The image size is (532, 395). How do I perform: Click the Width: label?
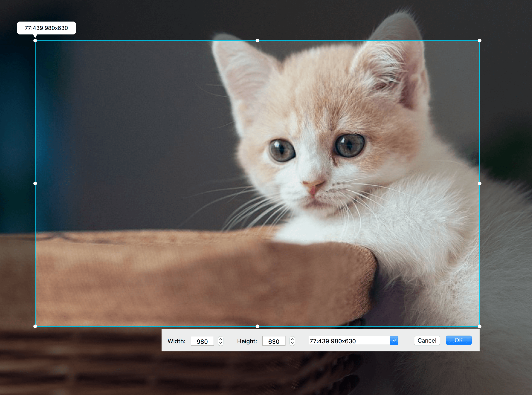click(x=177, y=341)
